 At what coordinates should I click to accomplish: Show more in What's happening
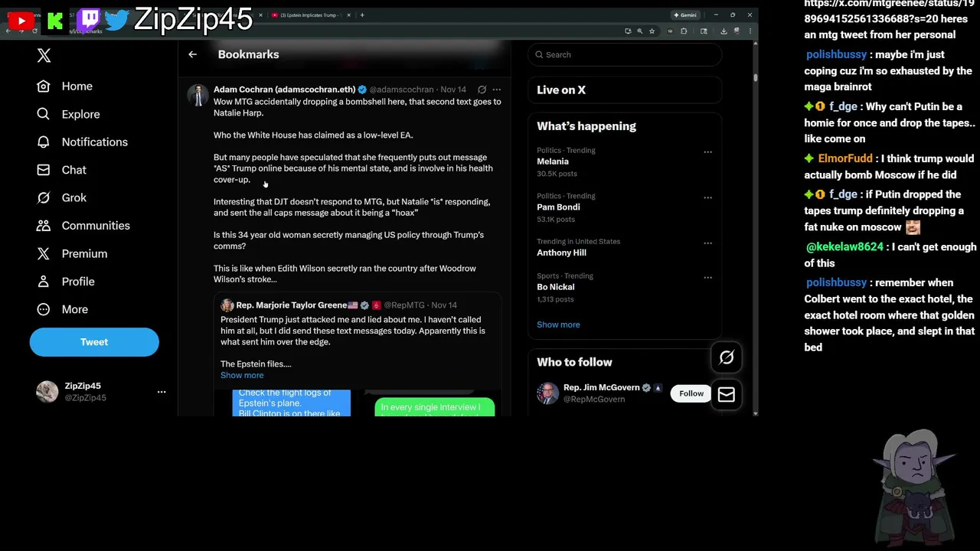(558, 324)
